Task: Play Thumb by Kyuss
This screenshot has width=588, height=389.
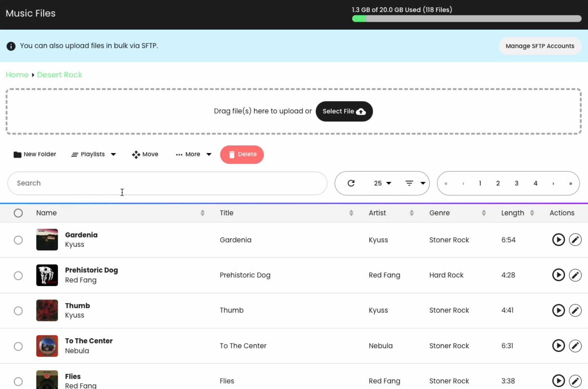Action: [558, 310]
